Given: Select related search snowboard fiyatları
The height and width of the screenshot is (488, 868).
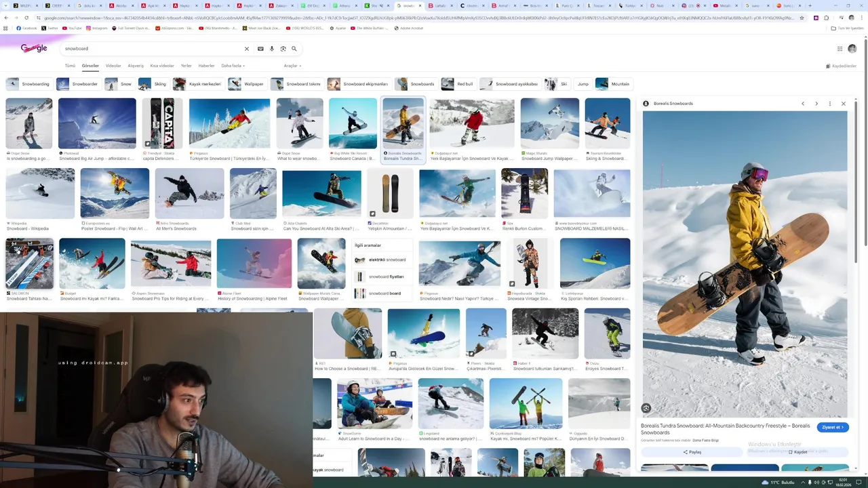Looking at the screenshot, I should coord(382,277).
